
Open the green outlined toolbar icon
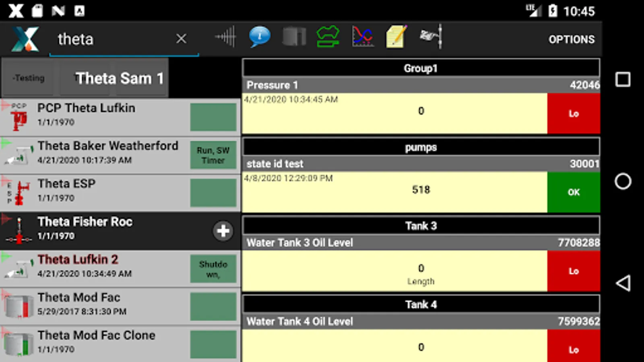coord(328,37)
